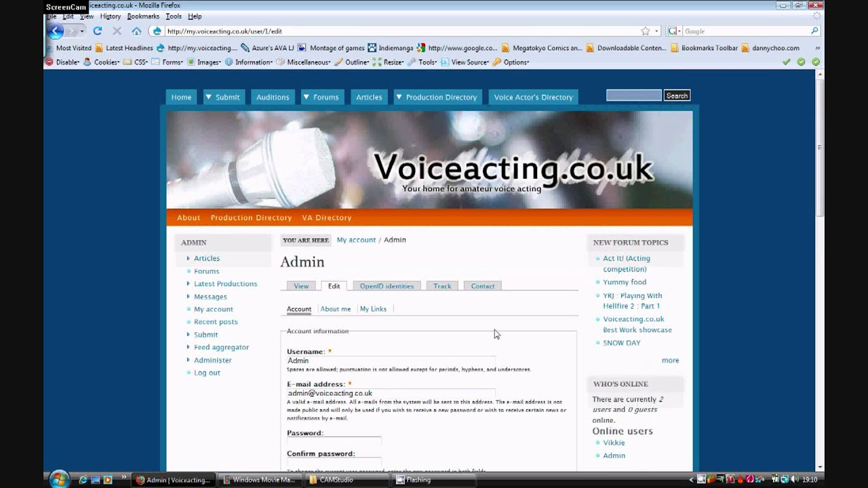Open Administer in the Admin menu
Screen dimensions: 868x488
click(213, 360)
